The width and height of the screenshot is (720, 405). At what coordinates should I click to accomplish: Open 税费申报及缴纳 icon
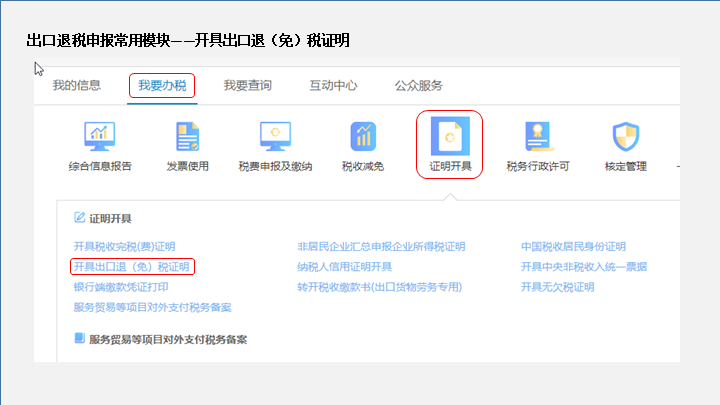tap(275, 136)
